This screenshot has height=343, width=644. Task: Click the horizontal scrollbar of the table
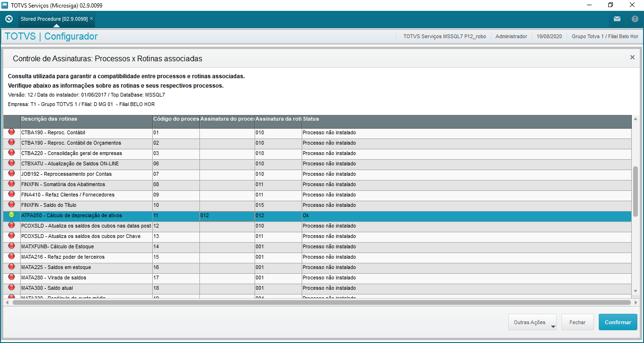[x=322, y=302]
